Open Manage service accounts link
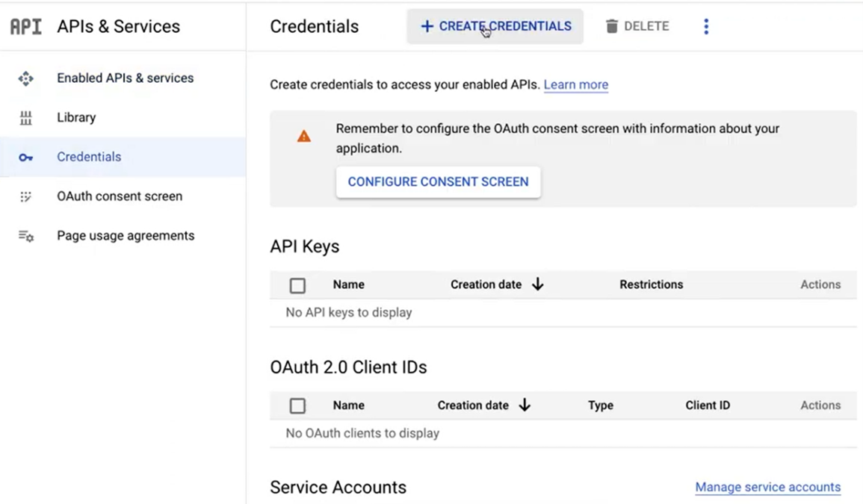Screen dimensions: 863x504 coord(767,488)
